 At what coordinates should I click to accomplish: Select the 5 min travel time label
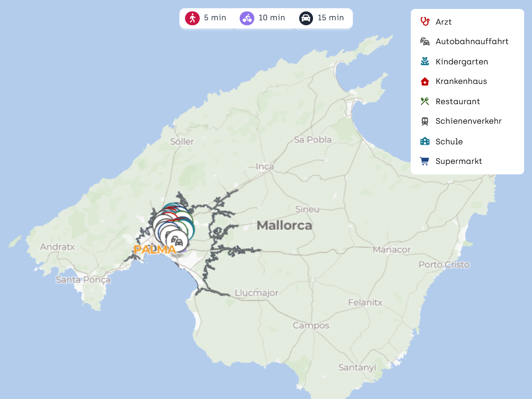point(215,18)
